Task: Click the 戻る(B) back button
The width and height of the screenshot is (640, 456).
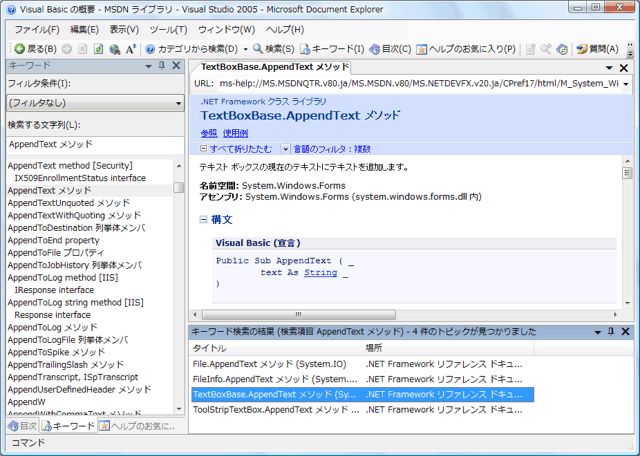Action: tap(35, 49)
